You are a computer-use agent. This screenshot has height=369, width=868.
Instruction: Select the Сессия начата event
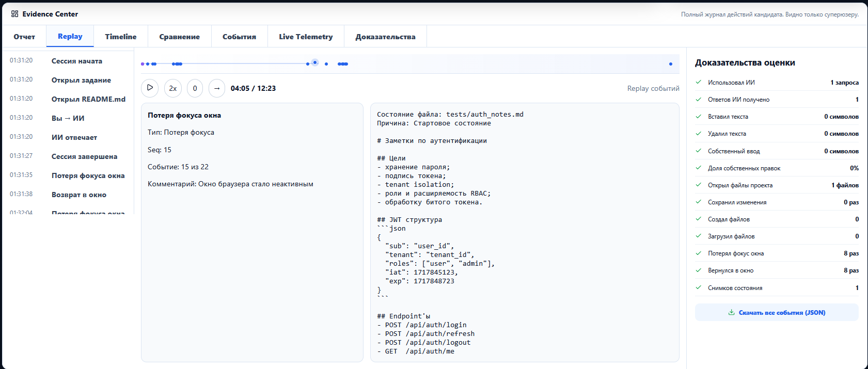(68, 61)
